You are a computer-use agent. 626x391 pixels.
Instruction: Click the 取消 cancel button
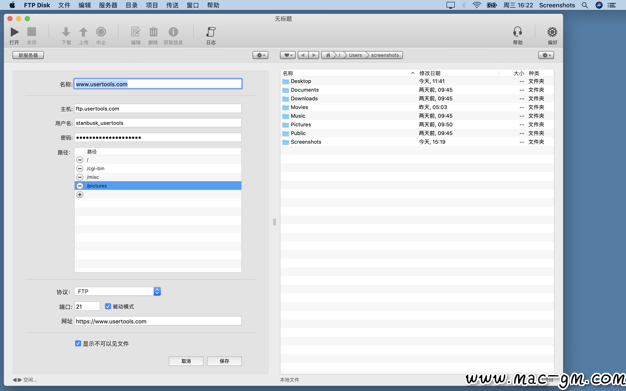point(186,361)
